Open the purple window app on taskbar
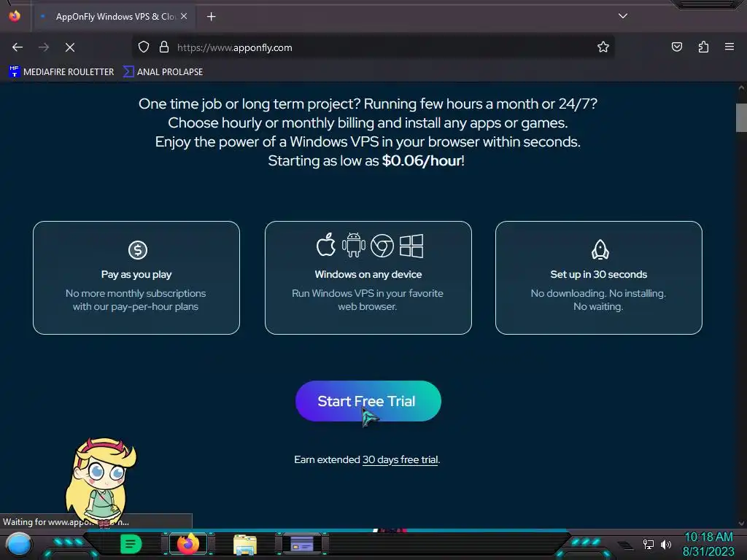 click(301, 544)
